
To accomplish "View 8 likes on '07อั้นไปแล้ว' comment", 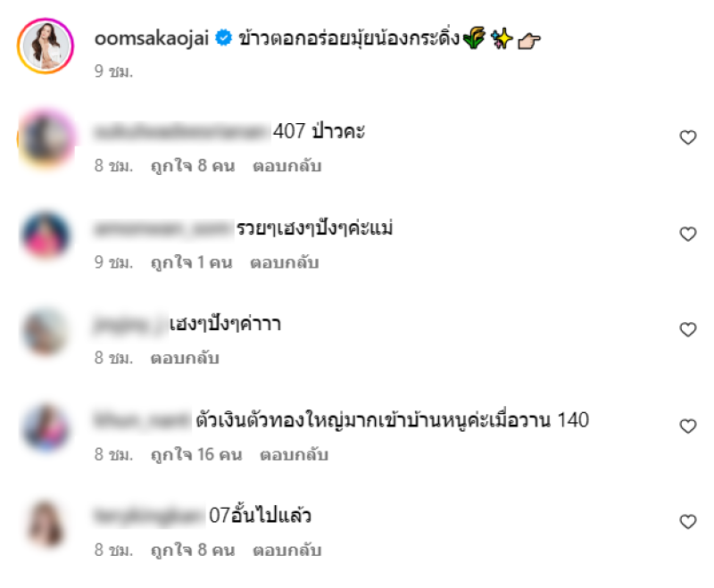I will [193, 550].
